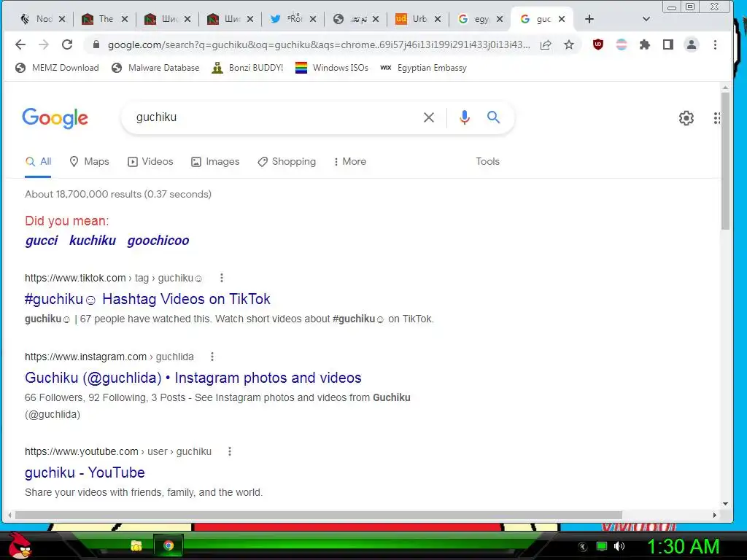Open Chrome three-dot menu
747x560 pixels.
click(x=715, y=44)
